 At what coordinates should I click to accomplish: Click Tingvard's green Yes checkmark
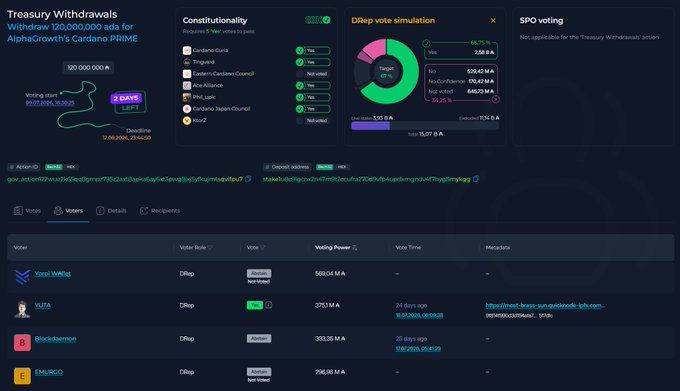coord(300,62)
